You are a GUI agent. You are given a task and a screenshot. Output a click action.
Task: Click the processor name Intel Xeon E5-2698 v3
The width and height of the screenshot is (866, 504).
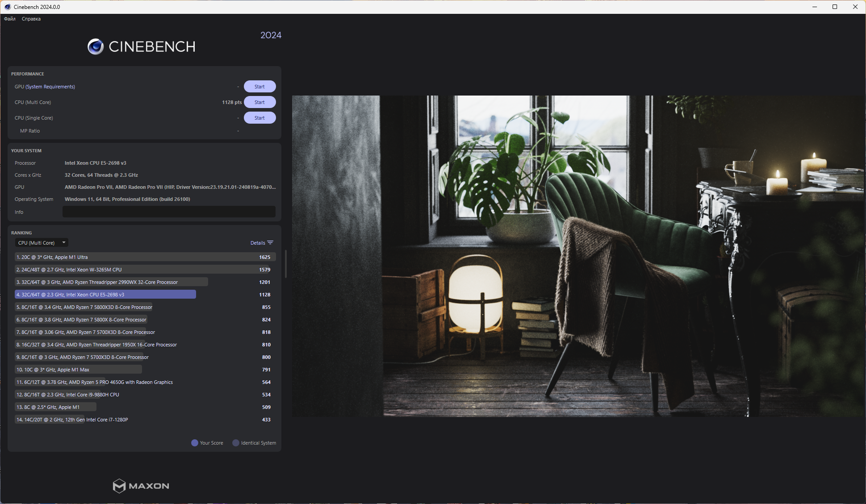click(x=96, y=163)
